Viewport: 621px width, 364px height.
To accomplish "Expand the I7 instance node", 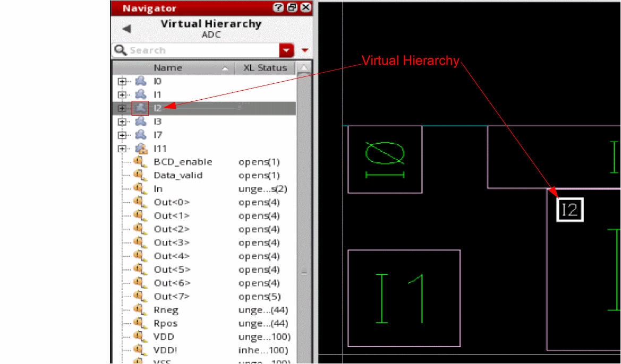I will [122, 135].
